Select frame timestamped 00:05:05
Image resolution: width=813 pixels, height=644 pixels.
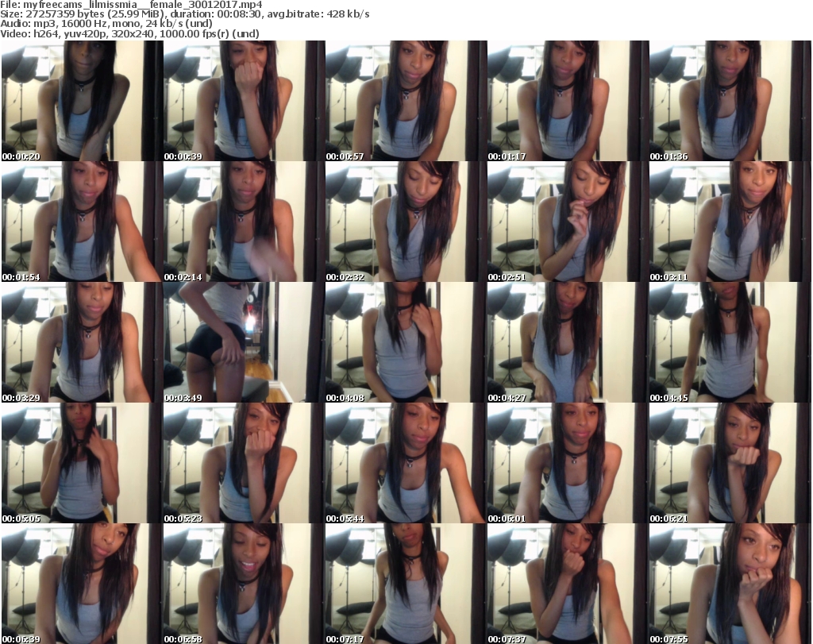82,463
